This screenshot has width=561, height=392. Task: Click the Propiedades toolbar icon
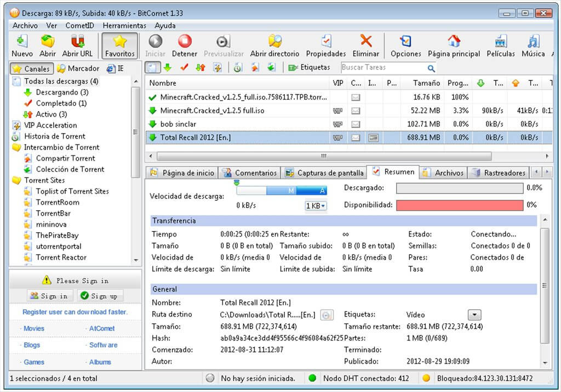click(x=326, y=42)
